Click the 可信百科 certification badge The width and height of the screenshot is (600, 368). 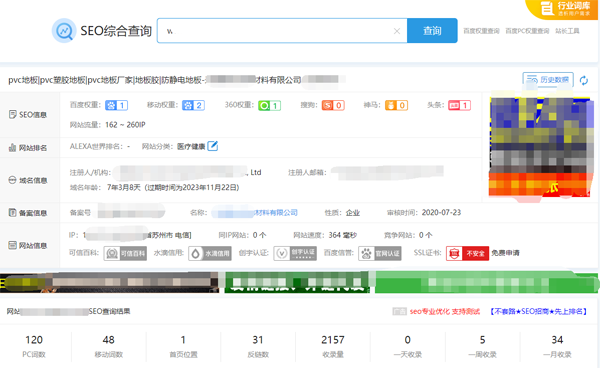125,253
